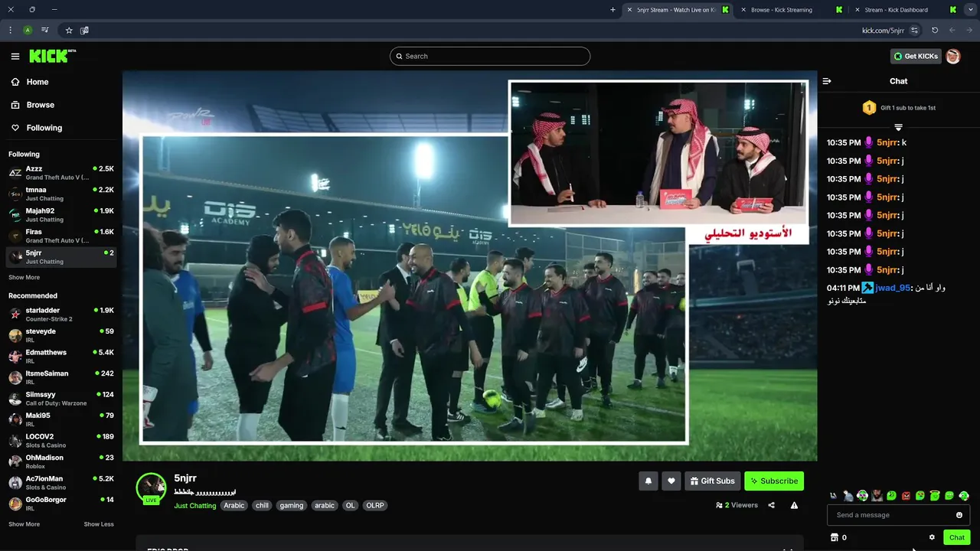Open Firas channel in Following list
Screen dimensions: 980x551
(x=61, y=236)
